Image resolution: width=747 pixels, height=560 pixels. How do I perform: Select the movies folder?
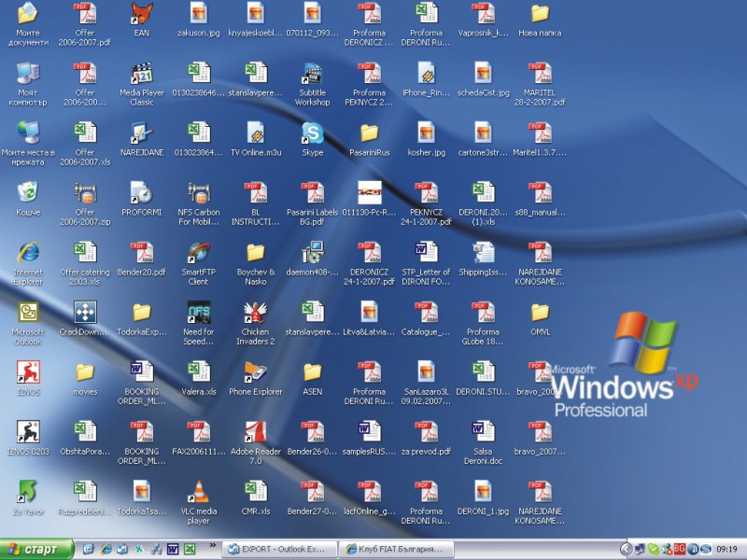tap(85, 373)
